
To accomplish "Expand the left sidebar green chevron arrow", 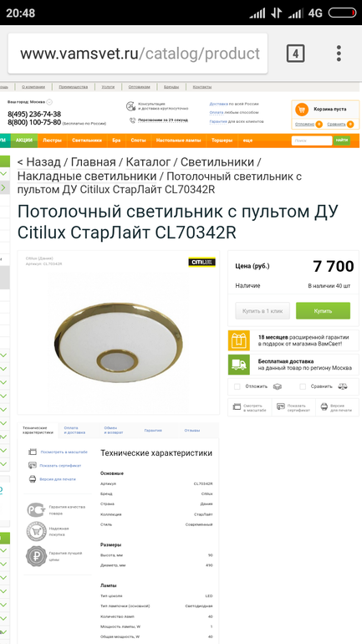I will (3, 188).
